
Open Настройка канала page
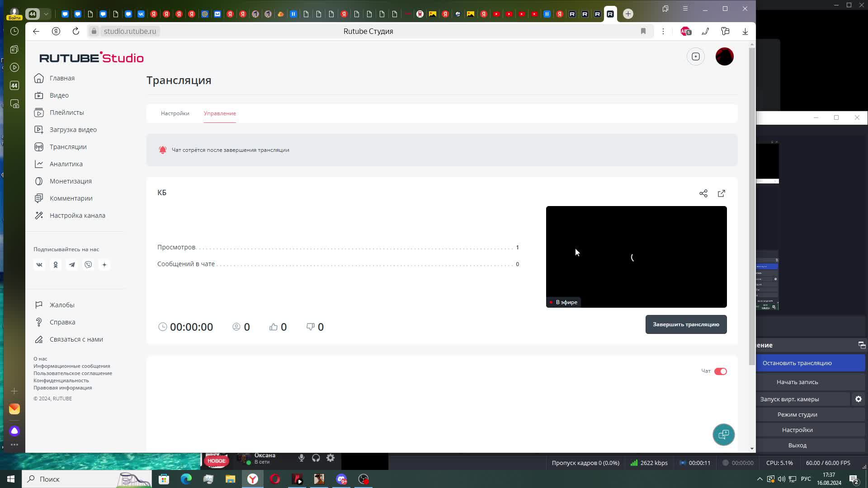(70, 216)
